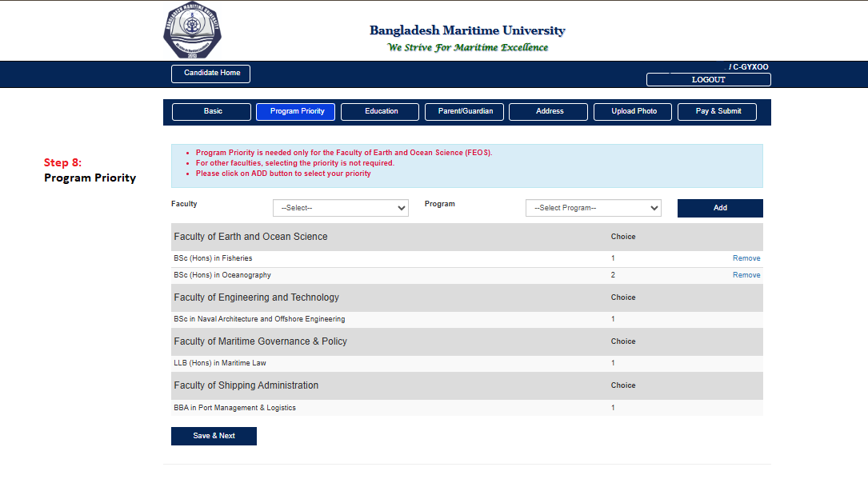Image resolution: width=868 pixels, height=495 pixels.
Task: Select the Naval Architecture and Offshore Engineering row
Action: [260, 319]
